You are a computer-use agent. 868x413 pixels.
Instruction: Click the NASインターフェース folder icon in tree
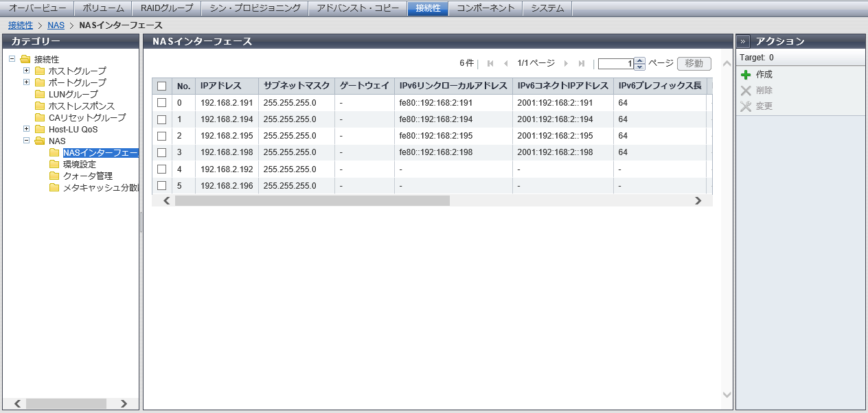click(x=54, y=152)
